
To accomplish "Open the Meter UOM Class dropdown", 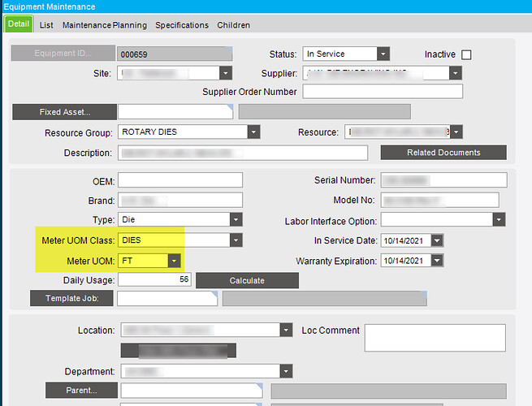I will (236, 240).
